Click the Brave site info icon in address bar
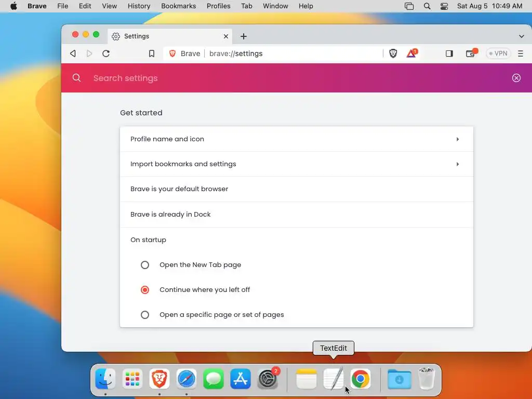 tap(172, 54)
